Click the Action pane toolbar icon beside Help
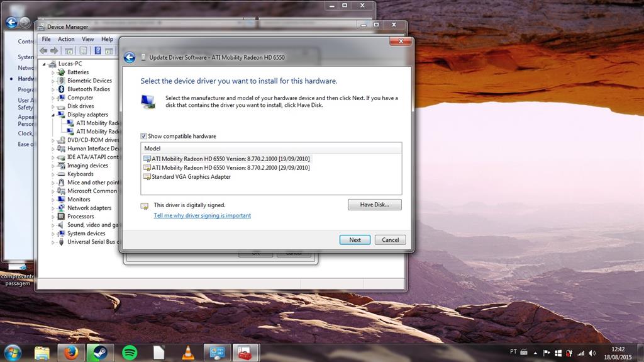The image size is (644, 362). [x=109, y=50]
